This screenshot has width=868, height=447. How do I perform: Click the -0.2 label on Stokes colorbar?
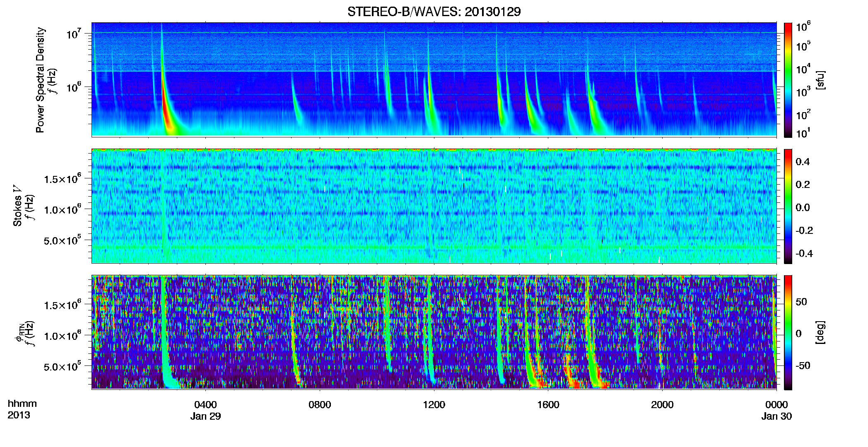click(x=804, y=231)
